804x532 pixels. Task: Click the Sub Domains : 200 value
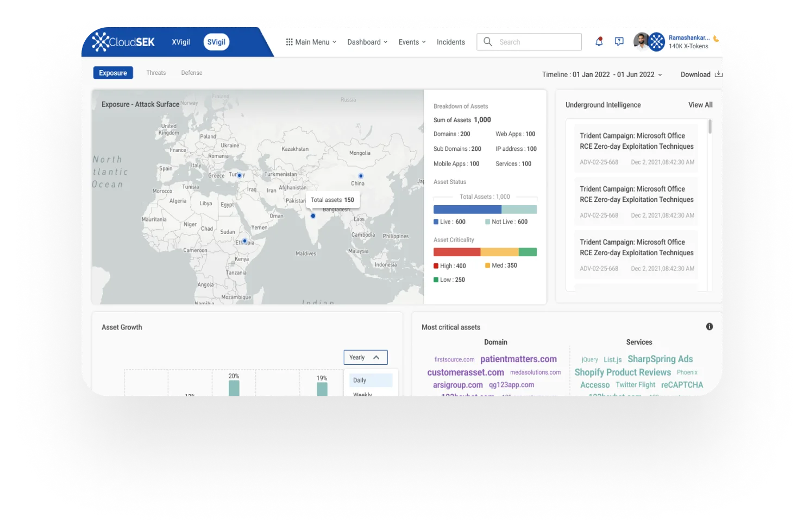(x=457, y=149)
